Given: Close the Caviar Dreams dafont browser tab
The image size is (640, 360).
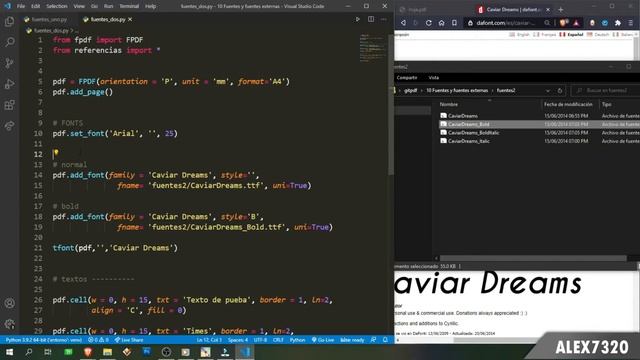Looking at the screenshot, I should (x=548, y=9).
